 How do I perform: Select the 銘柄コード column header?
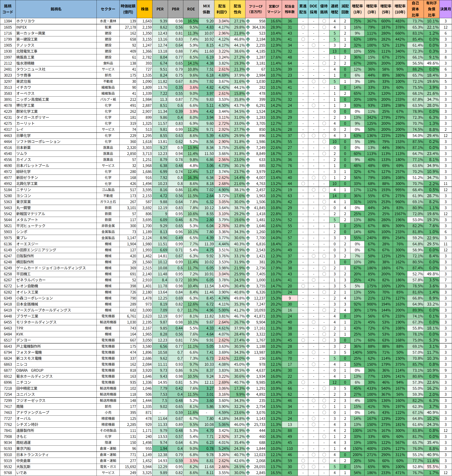pos(8,9)
